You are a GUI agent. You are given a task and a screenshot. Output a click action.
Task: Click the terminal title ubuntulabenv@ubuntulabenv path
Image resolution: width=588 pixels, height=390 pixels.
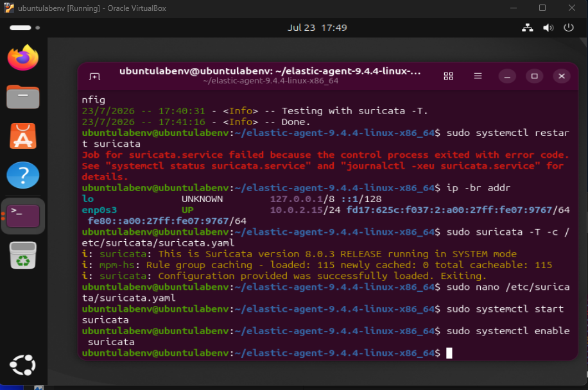tap(270, 71)
